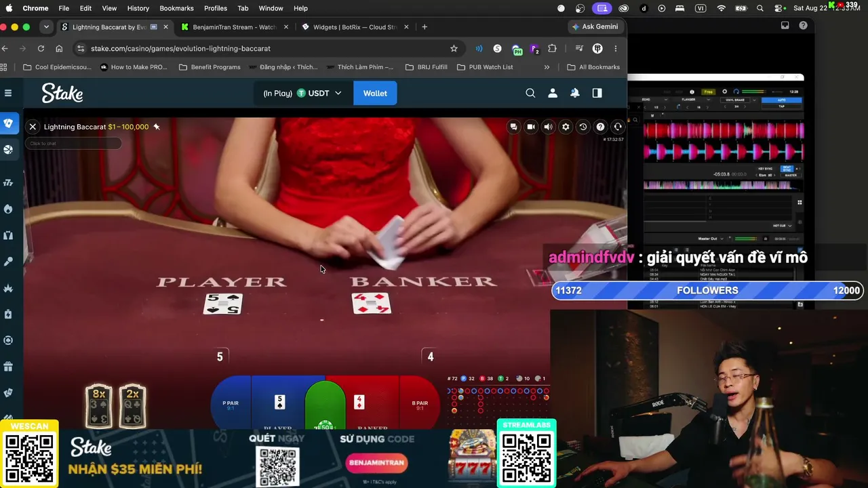This screenshot has height=488, width=868.
Task: Open a new Chrome tab
Action: [x=425, y=27]
